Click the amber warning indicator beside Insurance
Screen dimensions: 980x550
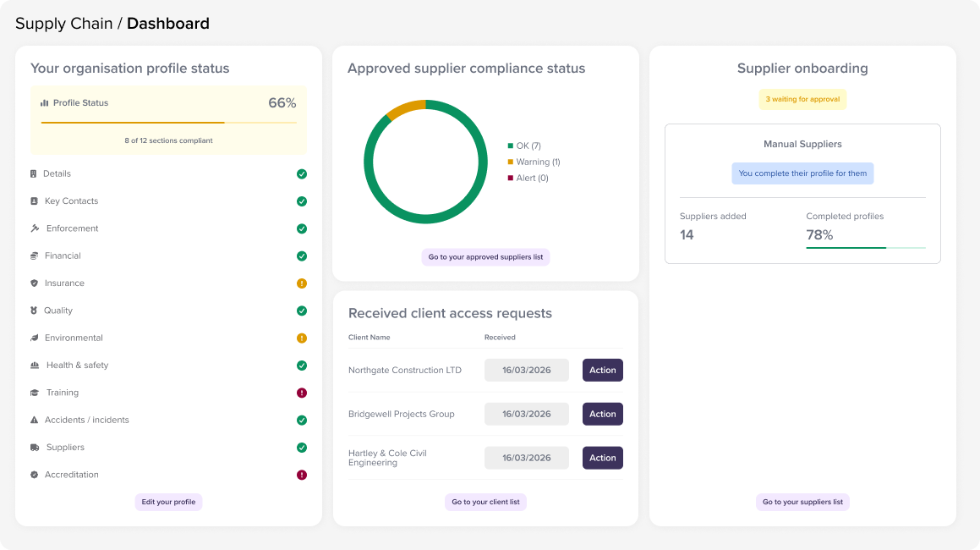click(x=302, y=283)
